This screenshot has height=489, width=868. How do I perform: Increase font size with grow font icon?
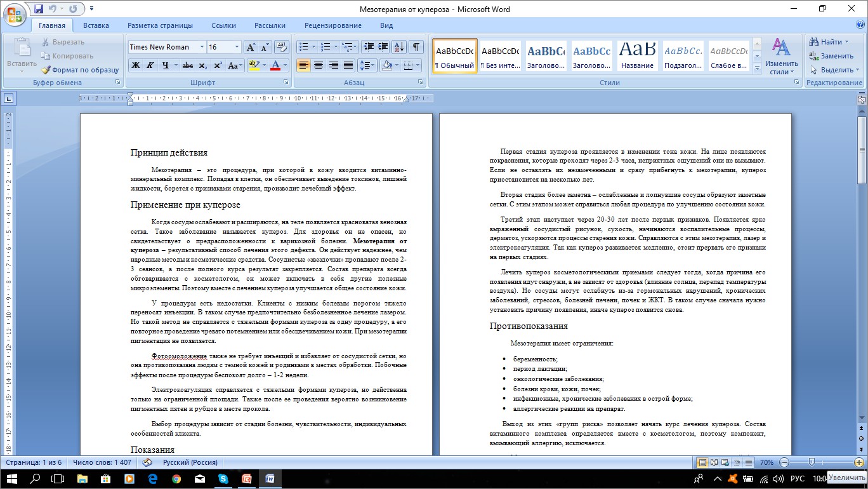tap(251, 47)
